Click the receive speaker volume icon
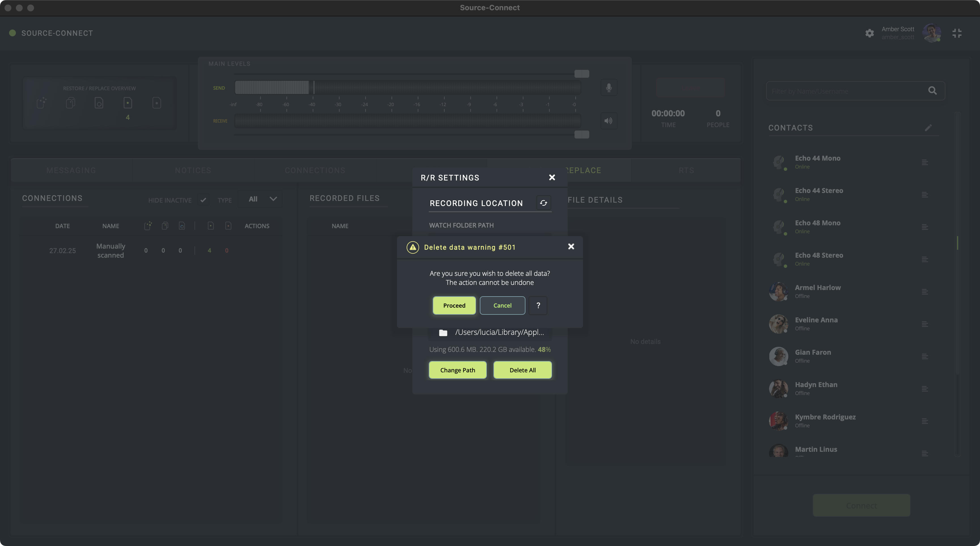The image size is (980, 546). pyautogui.click(x=609, y=121)
